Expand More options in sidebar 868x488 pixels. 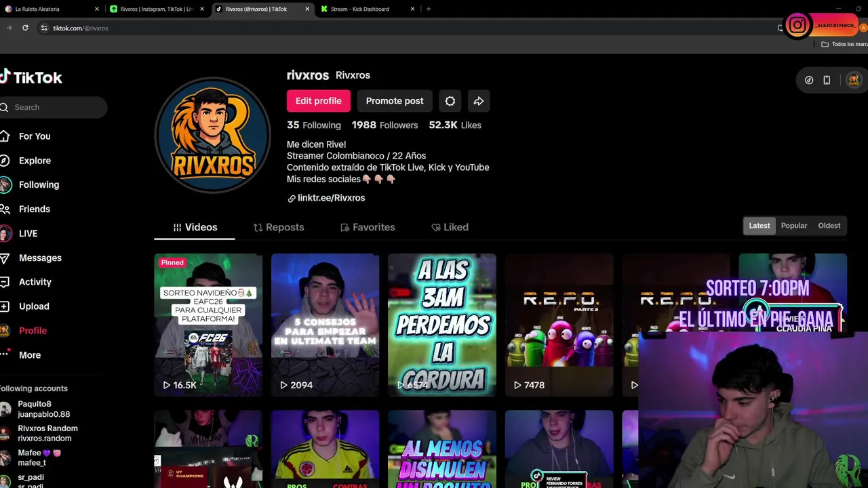coord(29,355)
